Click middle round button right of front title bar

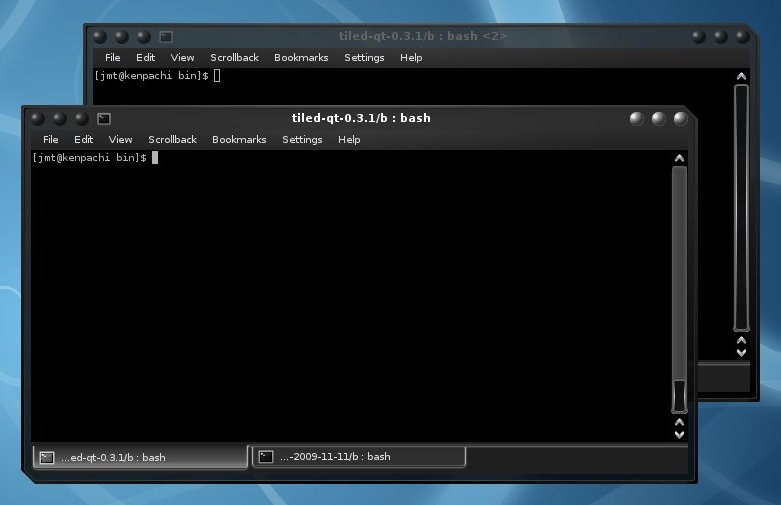pos(658,119)
